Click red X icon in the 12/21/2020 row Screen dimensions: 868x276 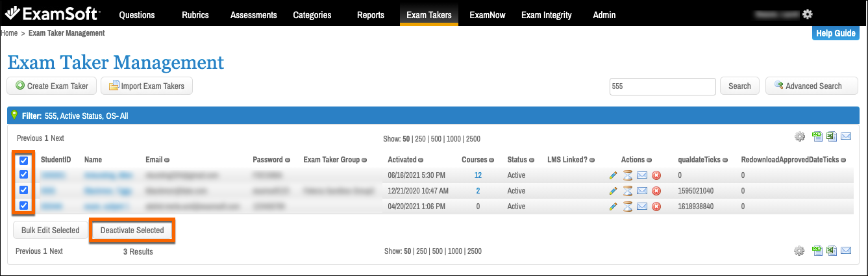pyautogui.click(x=656, y=191)
